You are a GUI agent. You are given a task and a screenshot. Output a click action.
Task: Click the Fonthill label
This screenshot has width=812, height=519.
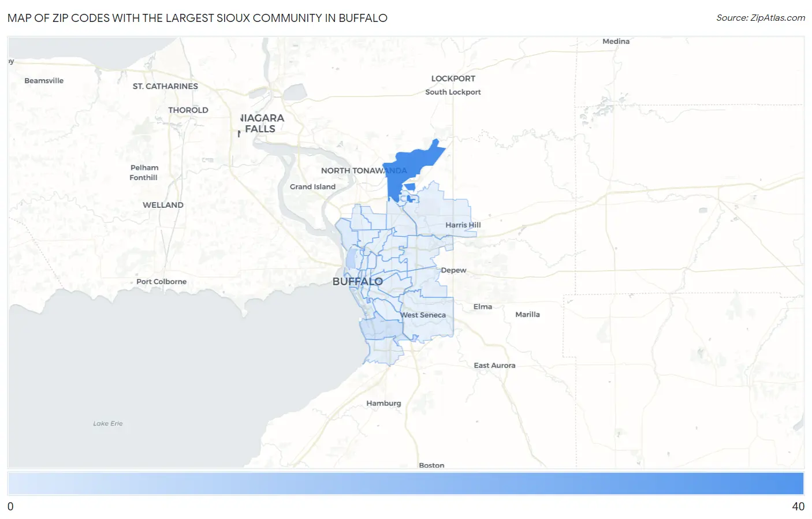(x=143, y=178)
